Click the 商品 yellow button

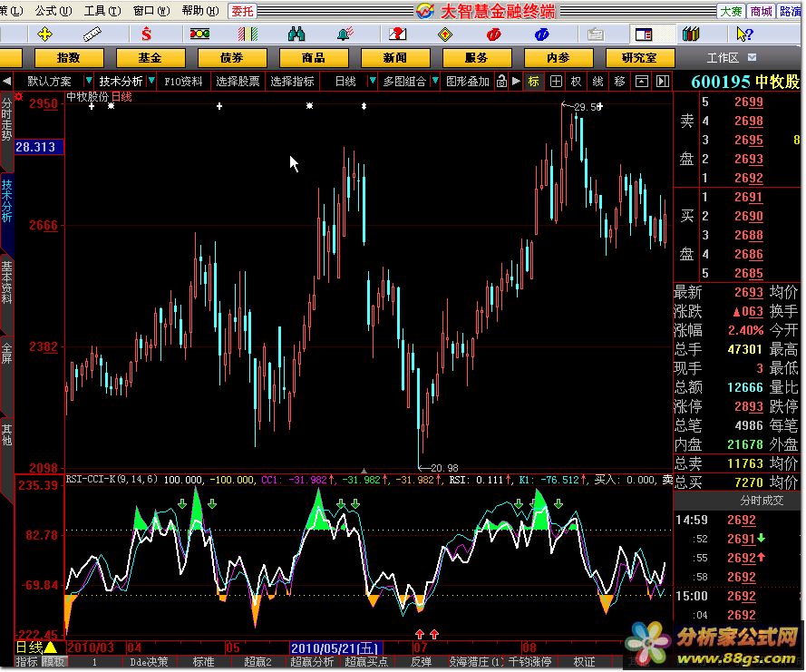click(x=314, y=57)
